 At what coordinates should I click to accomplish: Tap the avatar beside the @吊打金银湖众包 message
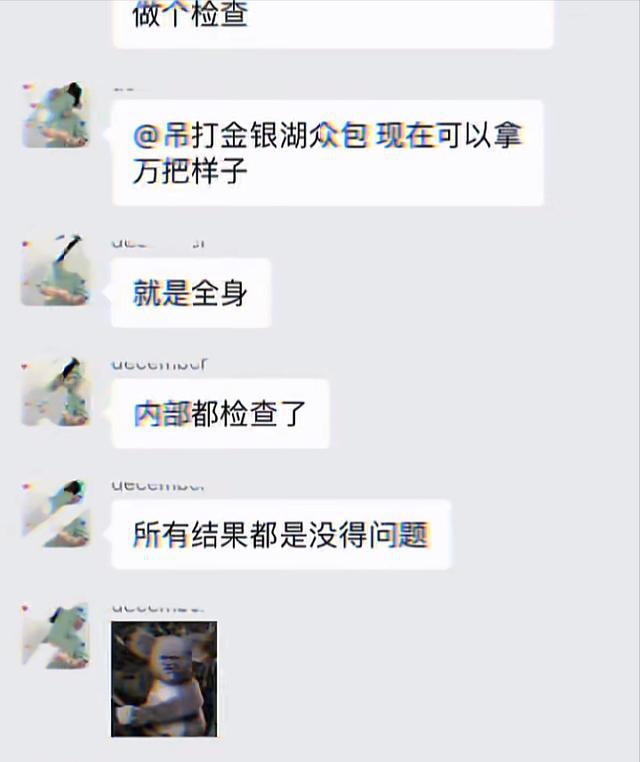56,115
